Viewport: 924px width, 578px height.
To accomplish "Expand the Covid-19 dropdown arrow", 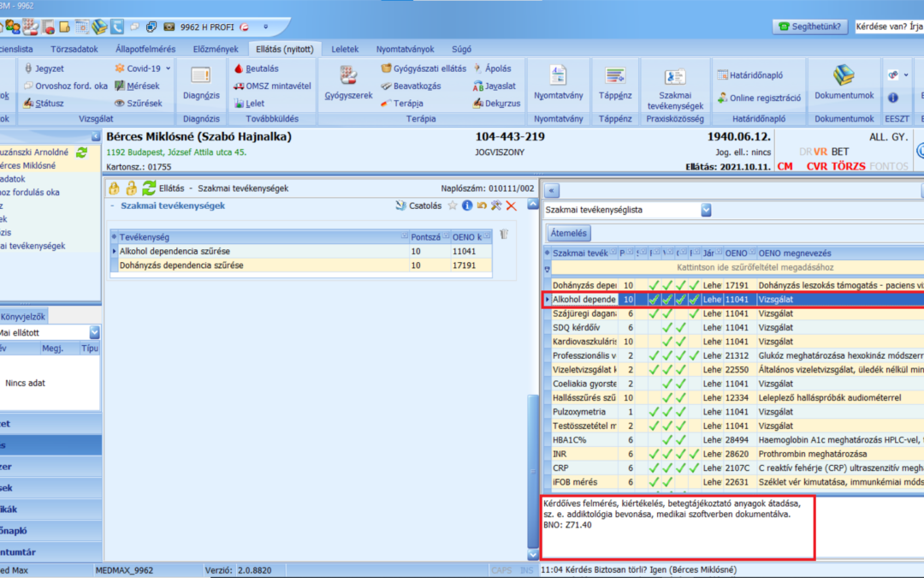I will coord(168,69).
